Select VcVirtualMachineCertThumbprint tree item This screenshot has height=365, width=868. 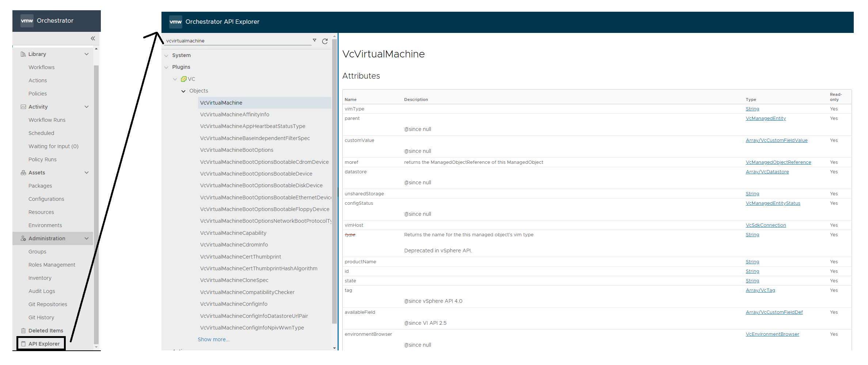pyautogui.click(x=240, y=257)
